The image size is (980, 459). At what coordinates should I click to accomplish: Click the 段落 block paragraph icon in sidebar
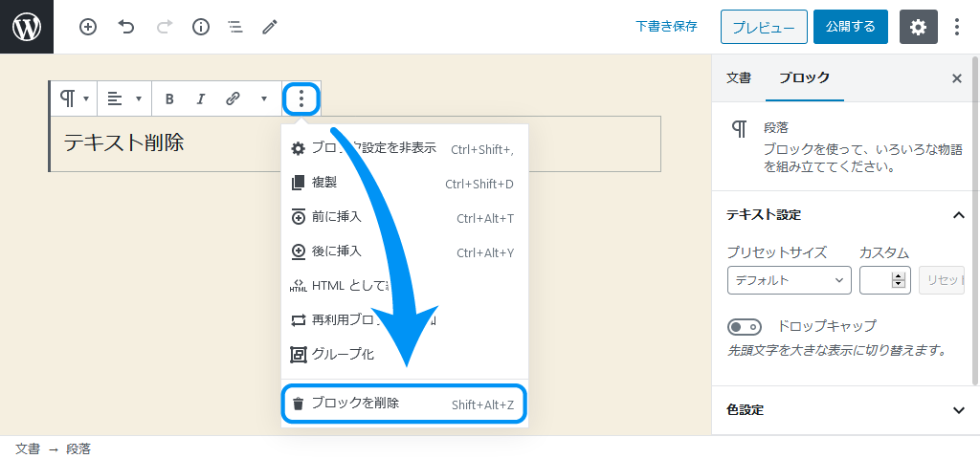click(x=739, y=129)
